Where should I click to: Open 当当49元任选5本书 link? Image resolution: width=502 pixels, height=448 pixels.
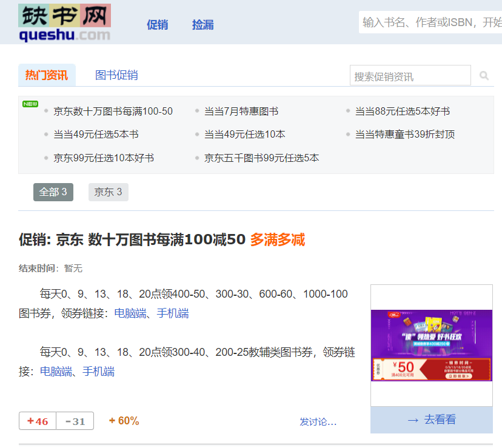96,135
